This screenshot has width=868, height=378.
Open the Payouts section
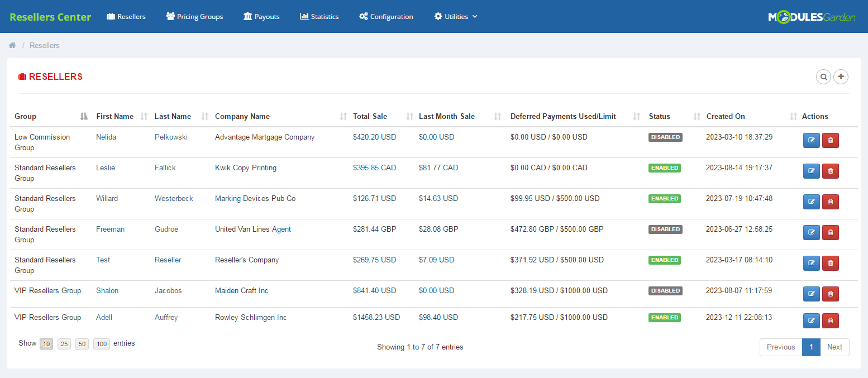tap(246, 16)
